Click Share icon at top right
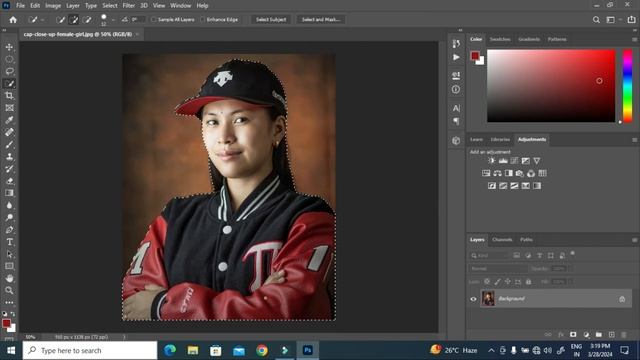Screen dimensions: 640x360 click(x=631, y=20)
